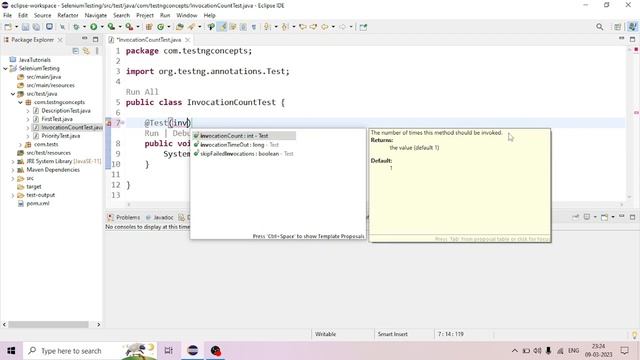Click the Run External Tools toolbar icon
The image size is (640, 360).
[129, 27]
